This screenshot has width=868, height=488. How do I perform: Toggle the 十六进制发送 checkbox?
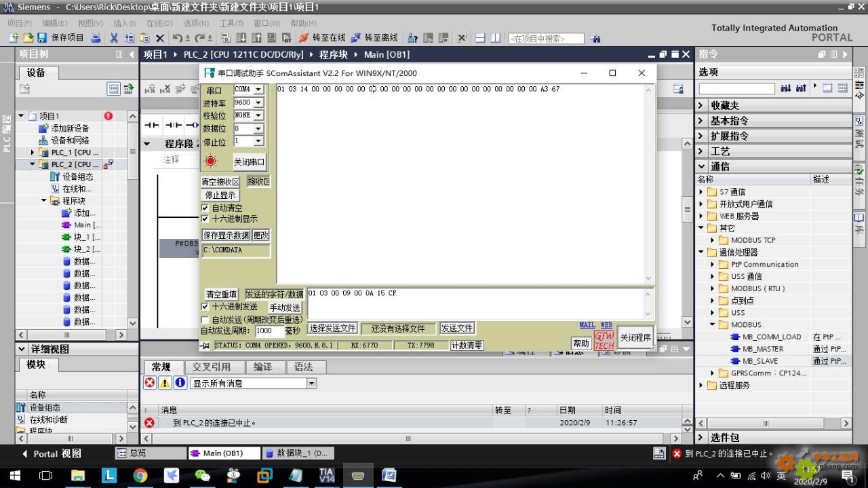(205, 307)
